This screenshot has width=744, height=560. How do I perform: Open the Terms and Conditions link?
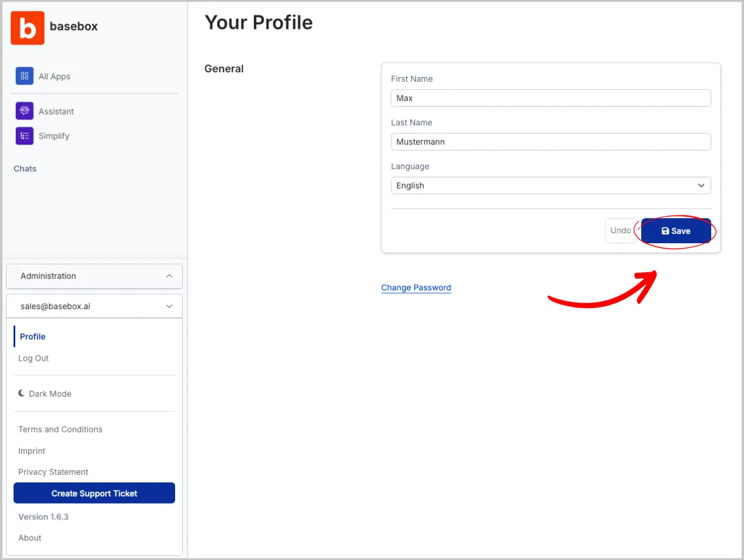coord(60,430)
